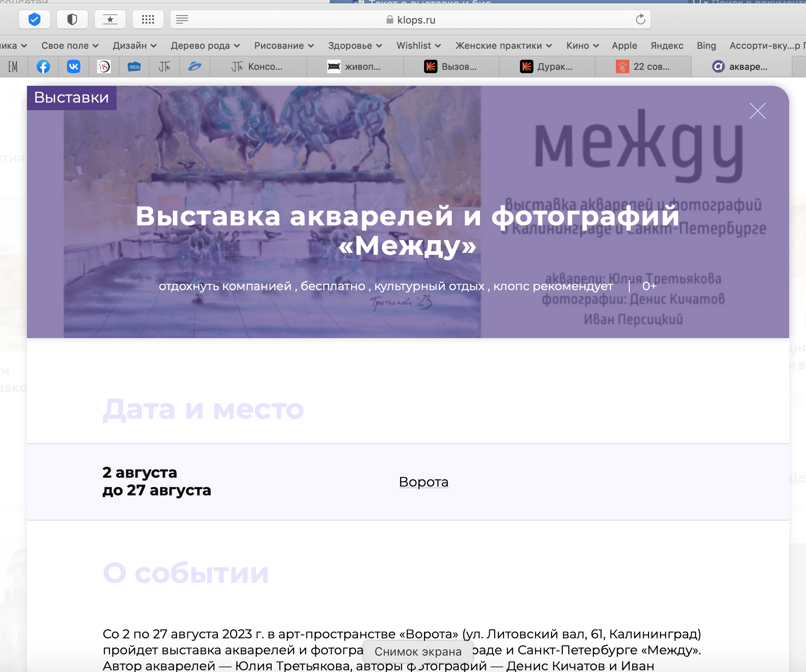Screen dimensions: 806x672
Task: Expand the Женские практики bookmarks folder
Action: click(x=504, y=45)
